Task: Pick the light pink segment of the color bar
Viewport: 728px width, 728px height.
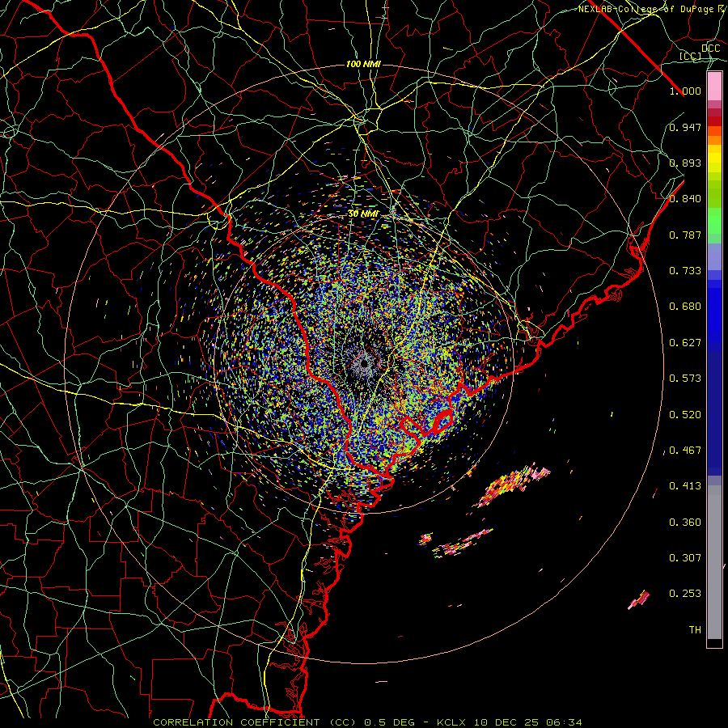Action: (x=714, y=87)
